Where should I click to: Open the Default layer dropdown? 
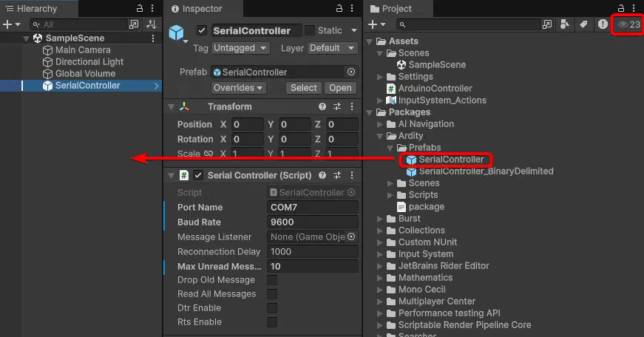click(332, 48)
